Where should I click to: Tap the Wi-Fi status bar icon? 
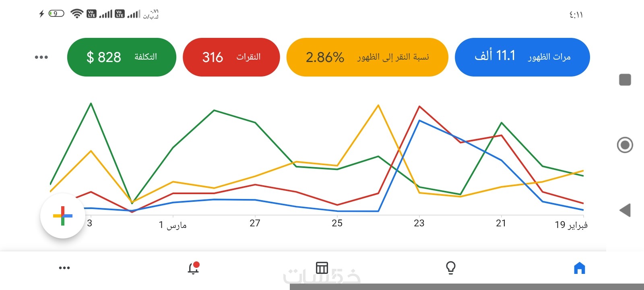tap(76, 14)
